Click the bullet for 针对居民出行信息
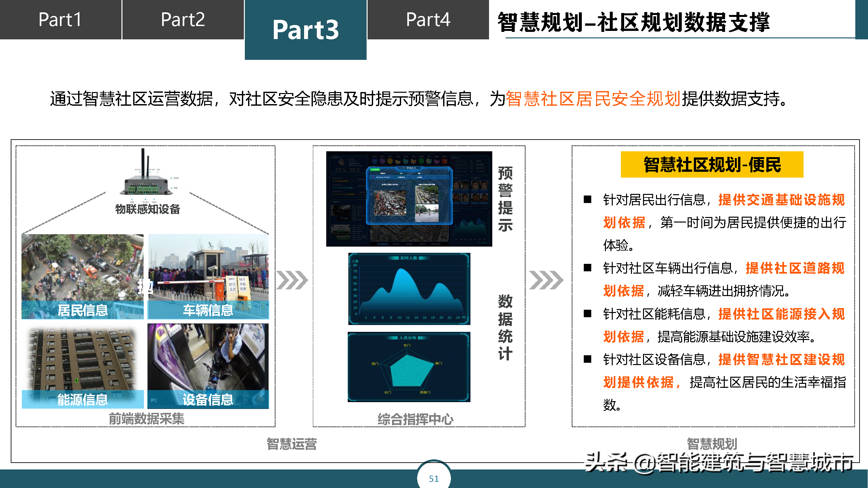Viewport: 868px width, 488px height. (588, 199)
